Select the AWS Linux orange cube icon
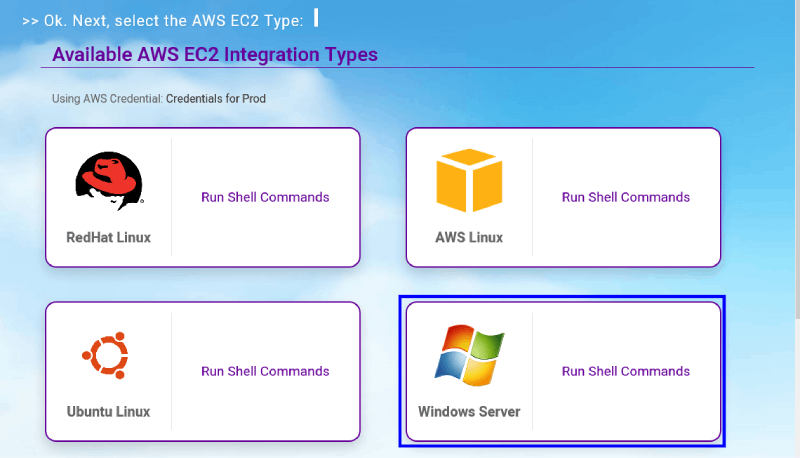This screenshot has height=458, width=800. (469, 180)
